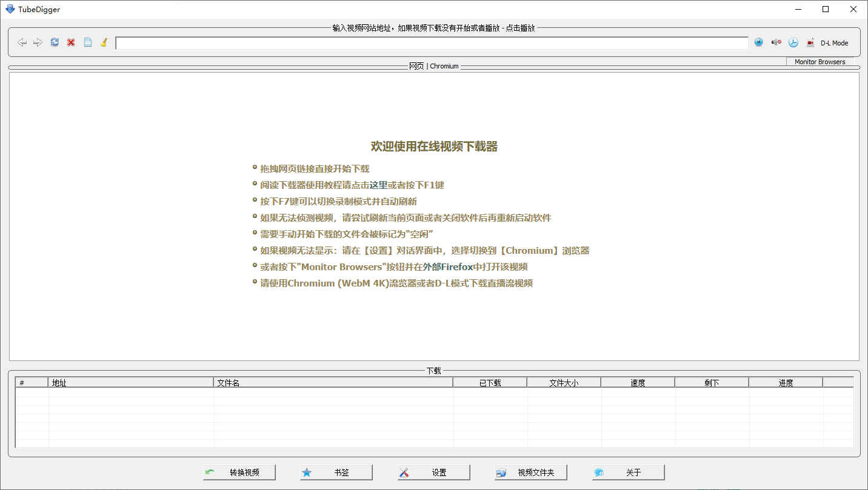Open the 视频文件夹 video folder
Image resolution: width=868 pixels, height=490 pixels.
point(530,472)
